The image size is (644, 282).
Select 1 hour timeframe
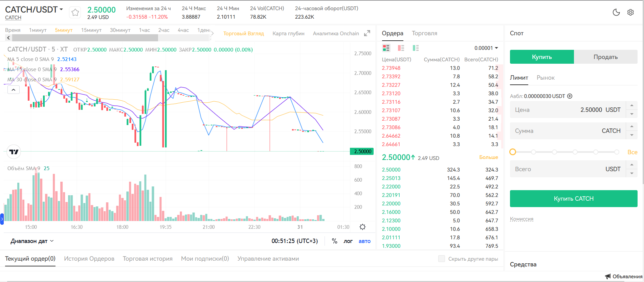coord(144,30)
